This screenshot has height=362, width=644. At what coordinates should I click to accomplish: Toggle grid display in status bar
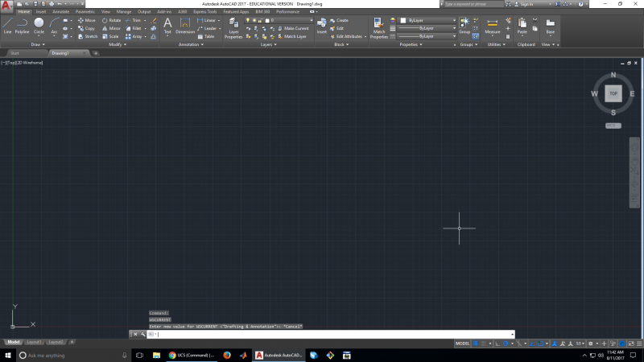point(475,343)
